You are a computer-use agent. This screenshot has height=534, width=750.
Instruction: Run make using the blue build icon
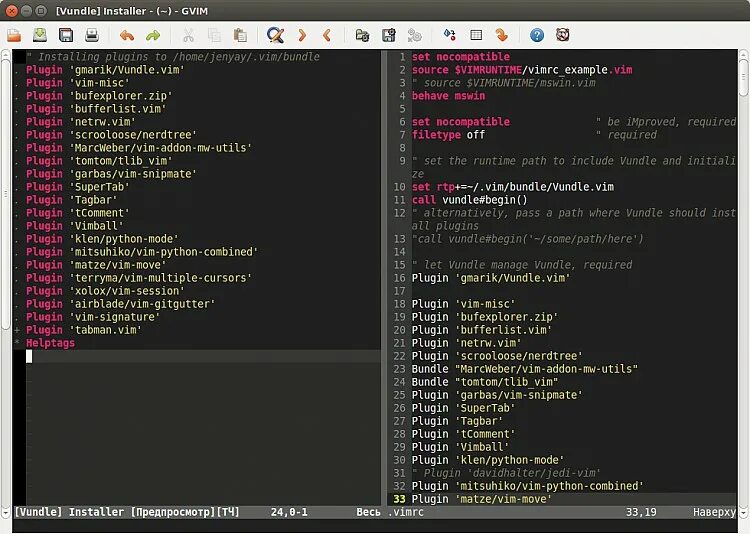pos(450,35)
